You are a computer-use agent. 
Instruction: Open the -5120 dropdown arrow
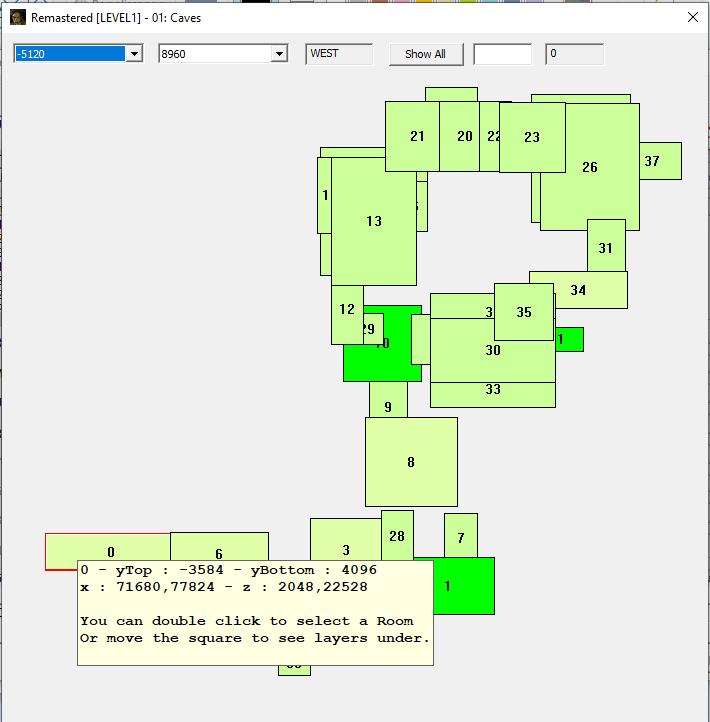click(134, 54)
